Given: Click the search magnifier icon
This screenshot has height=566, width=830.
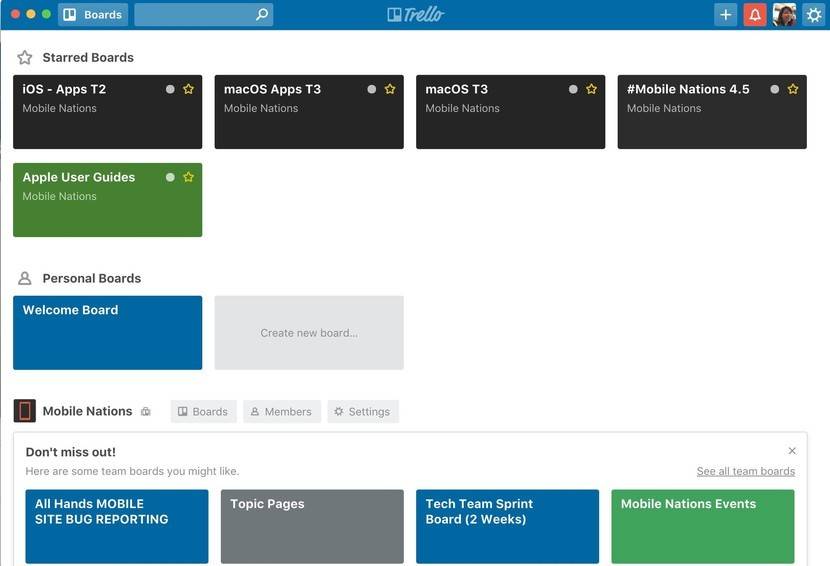Looking at the screenshot, I should click(x=262, y=15).
